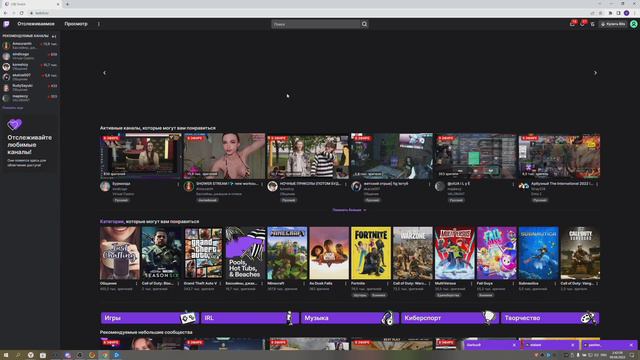Open options menu for SHOWER STREAM card
The width and height of the screenshot is (640, 360).
tap(262, 184)
